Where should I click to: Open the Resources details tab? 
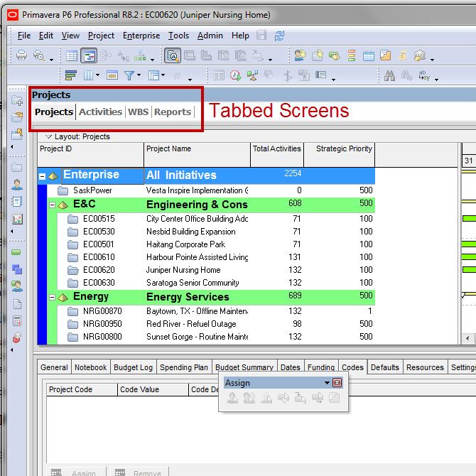click(425, 367)
